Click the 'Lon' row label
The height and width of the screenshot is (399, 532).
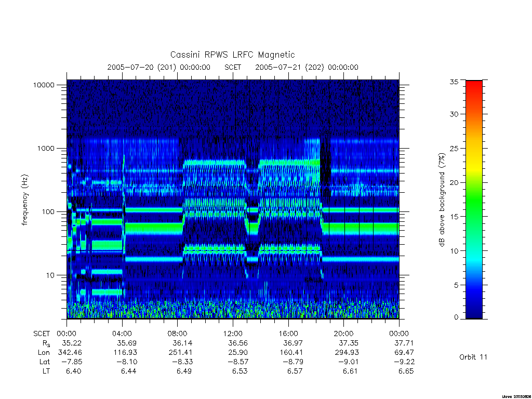click(44, 353)
